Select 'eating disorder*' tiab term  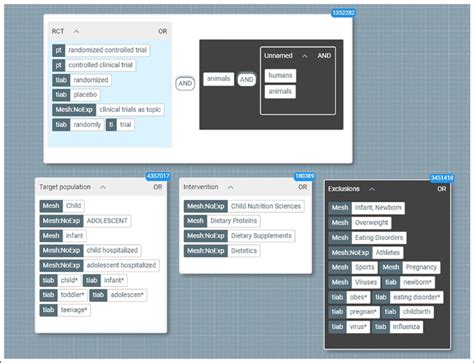click(x=417, y=297)
